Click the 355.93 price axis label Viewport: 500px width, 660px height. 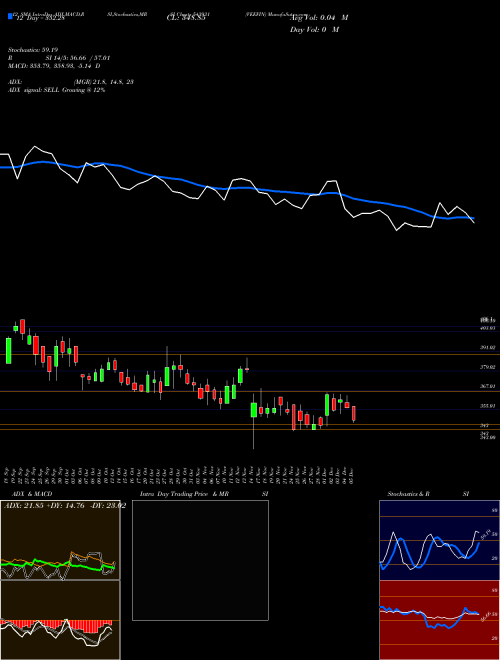[488, 406]
